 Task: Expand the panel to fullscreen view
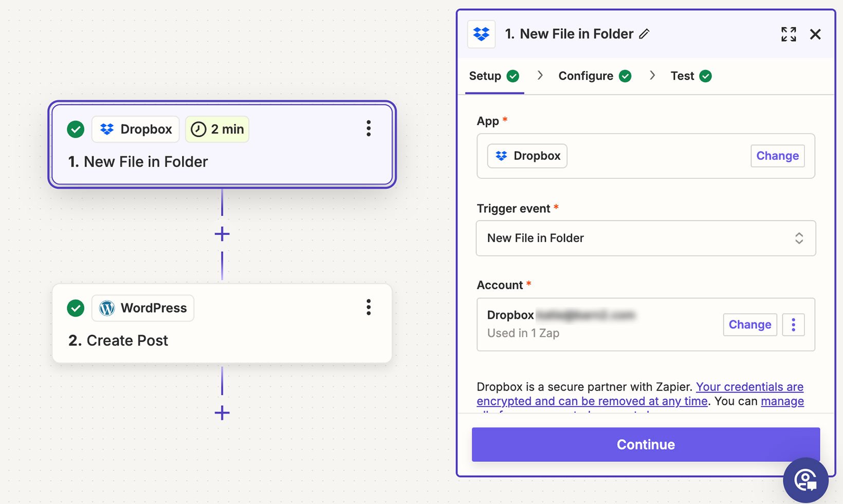coord(789,34)
